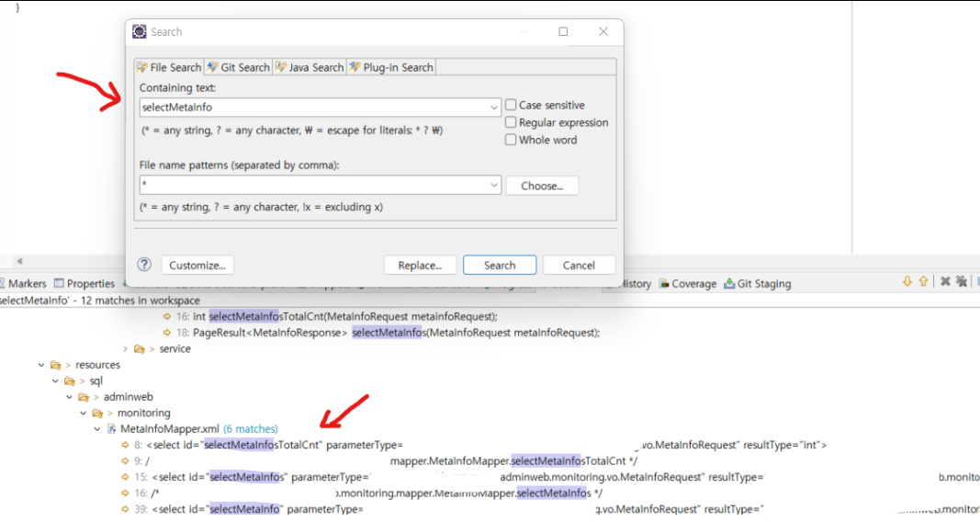
Task: Open the Plug-in Search tab
Action: [391, 67]
